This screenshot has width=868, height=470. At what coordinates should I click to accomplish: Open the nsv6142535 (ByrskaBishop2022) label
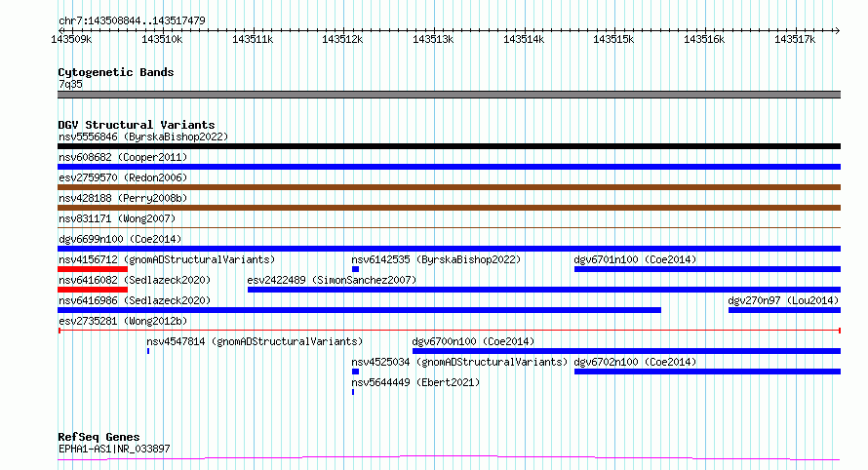point(436,259)
